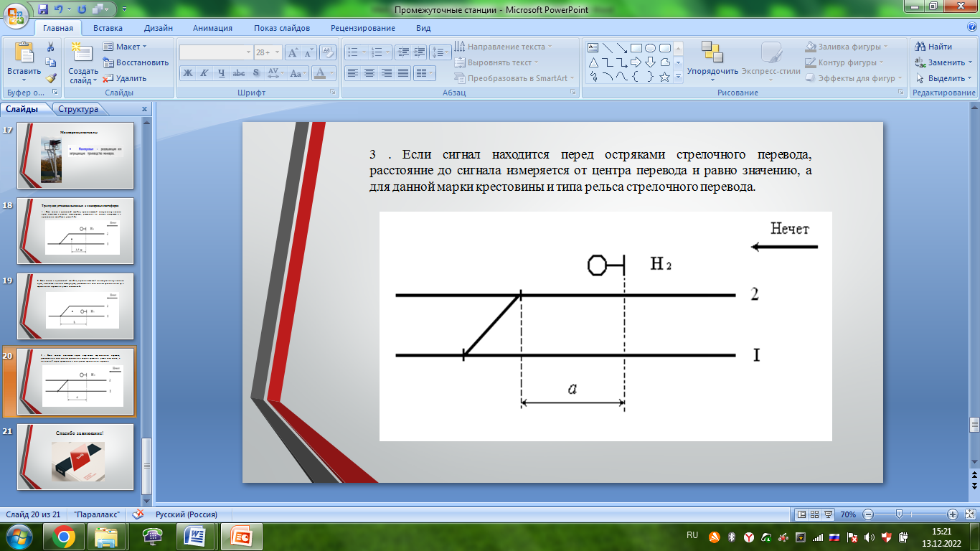Select the rectangle shape

[x=636, y=48]
